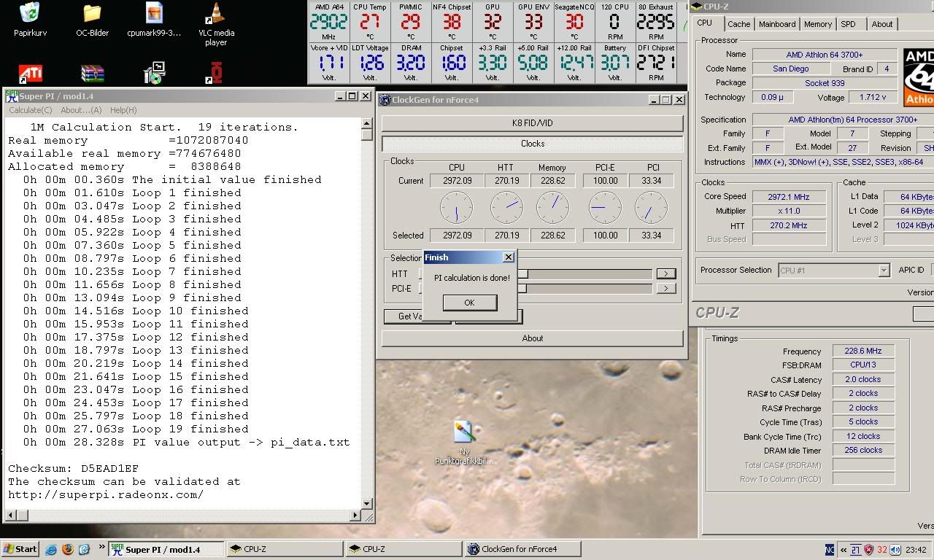Screen dimensions: 934x560
Task: Click the 'Loop 19 finished' output line
Action: [x=135, y=429]
